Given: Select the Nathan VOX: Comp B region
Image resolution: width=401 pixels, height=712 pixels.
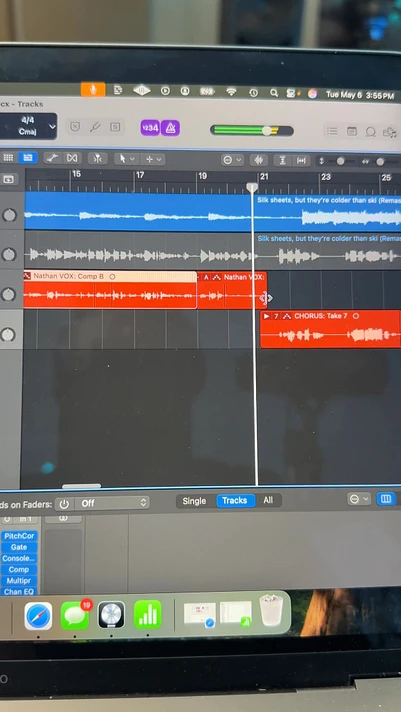Looking at the screenshot, I should pos(110,290).
